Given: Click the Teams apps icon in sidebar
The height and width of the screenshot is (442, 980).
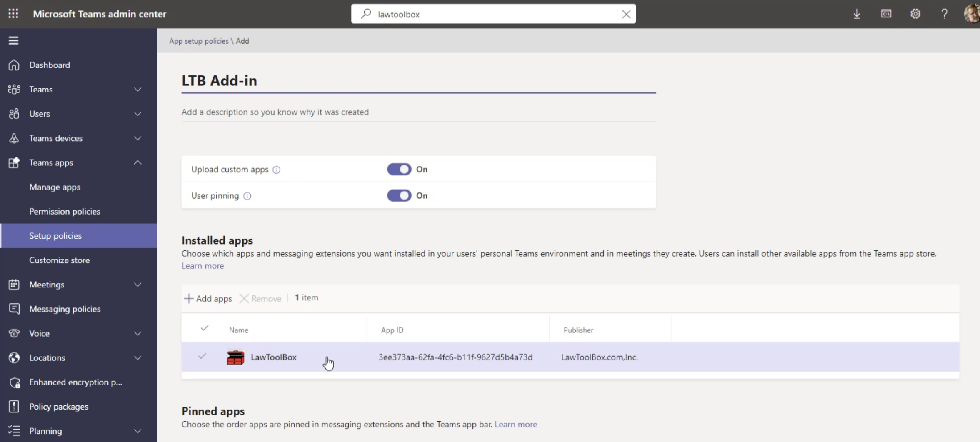Looking at the screenshot, I should tap(14, 162).
